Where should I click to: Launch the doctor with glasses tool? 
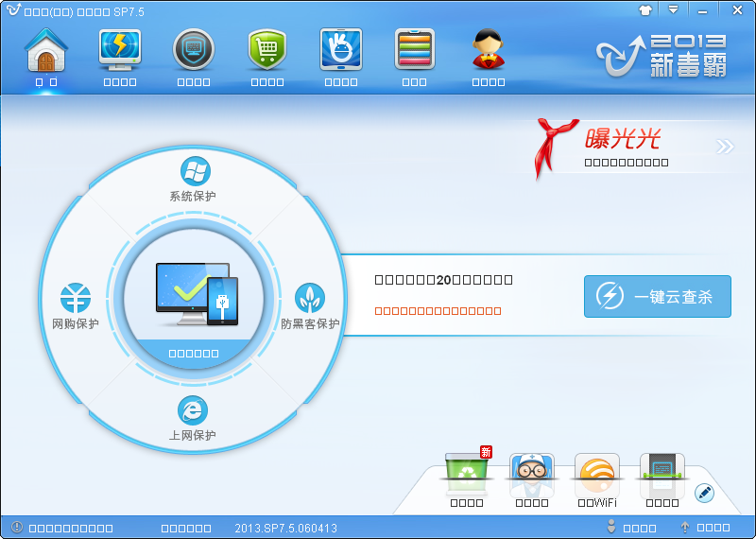(x=532, y=476)
